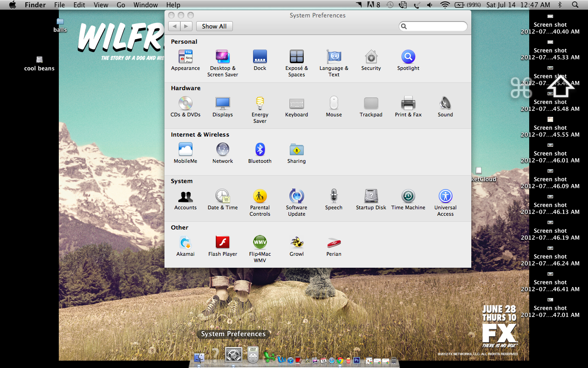Open Startup Disk preferences
This screenshot has width=588, height=368.
tap(371, 200)
